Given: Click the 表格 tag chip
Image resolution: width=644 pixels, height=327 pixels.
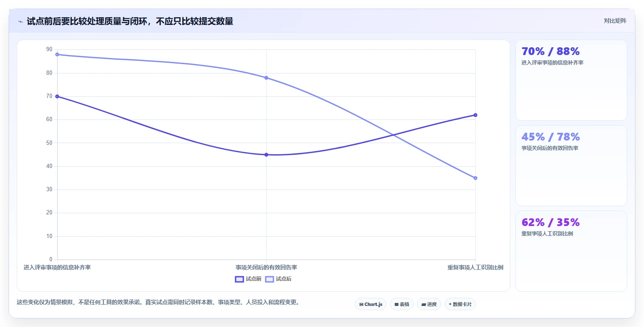Looking at the screenshot, I should pos(402,304).
